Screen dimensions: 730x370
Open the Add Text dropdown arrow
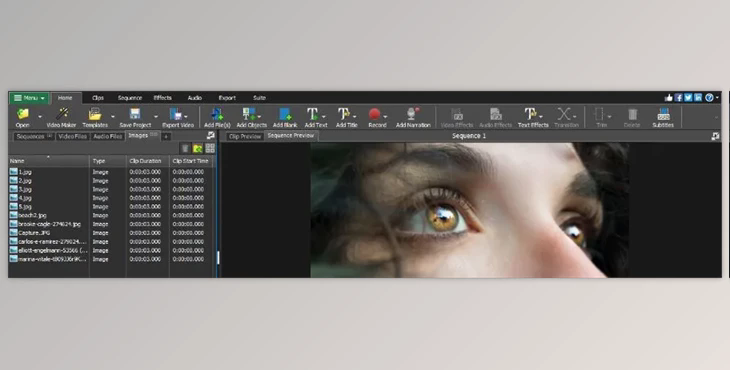[x=324, y=117]
